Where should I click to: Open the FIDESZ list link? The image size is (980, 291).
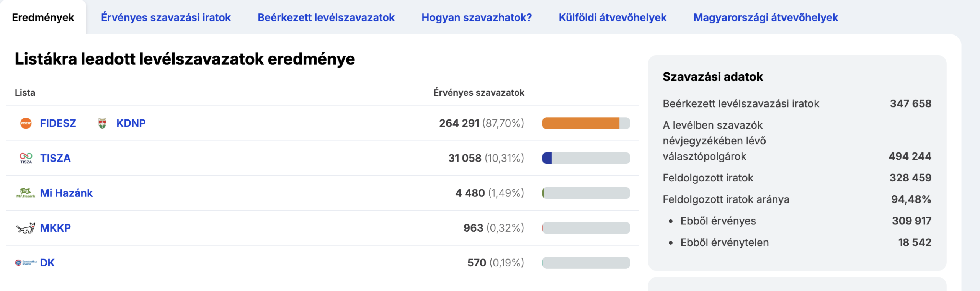pyautogui.click(x=58, y=123)
